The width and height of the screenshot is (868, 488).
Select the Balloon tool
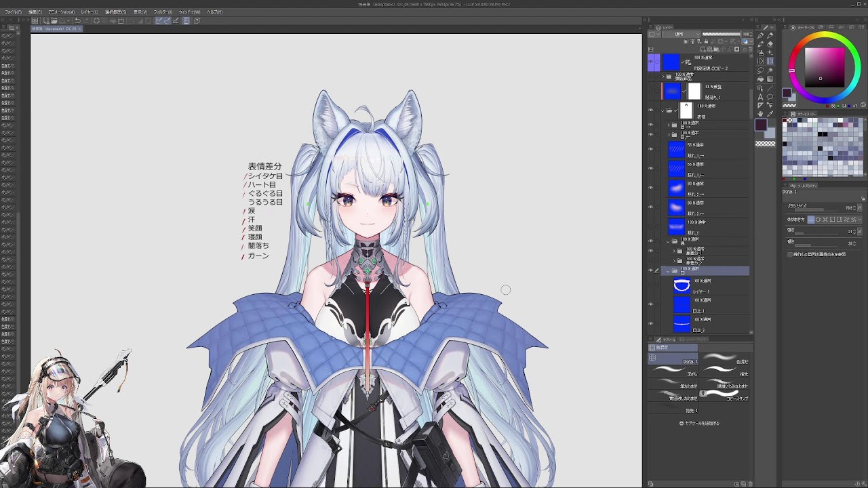[x=770, y=96]
